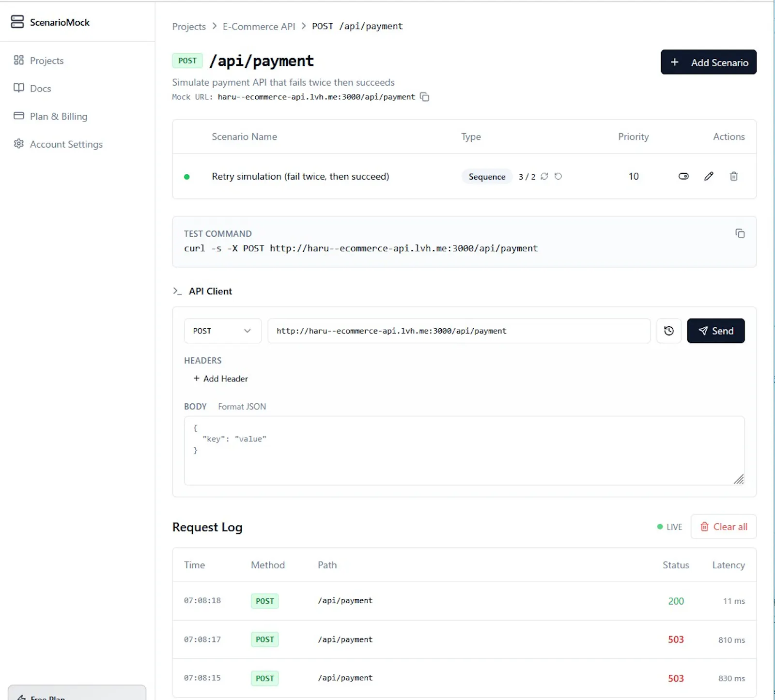Image resolution: width=775 pixels, height=700 pixels.
Task: Open the HTTP method POST dropdown
Action: [223, 331]
